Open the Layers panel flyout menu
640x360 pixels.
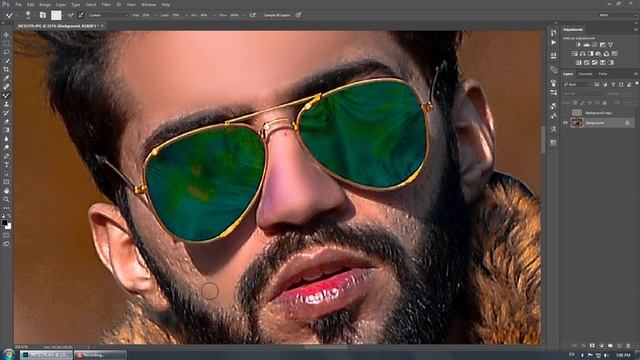tap(636, 74)
